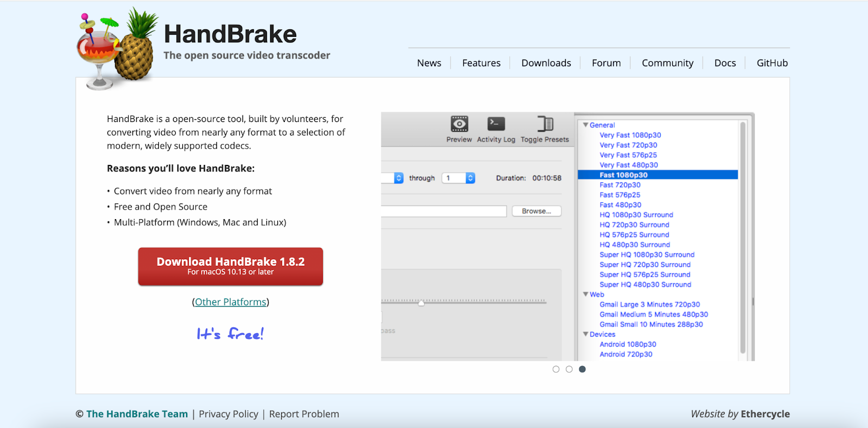Viewport: 868px width, 428px height.
Task: Open the dropdown left of 'through'
Action: coord(393,178)
